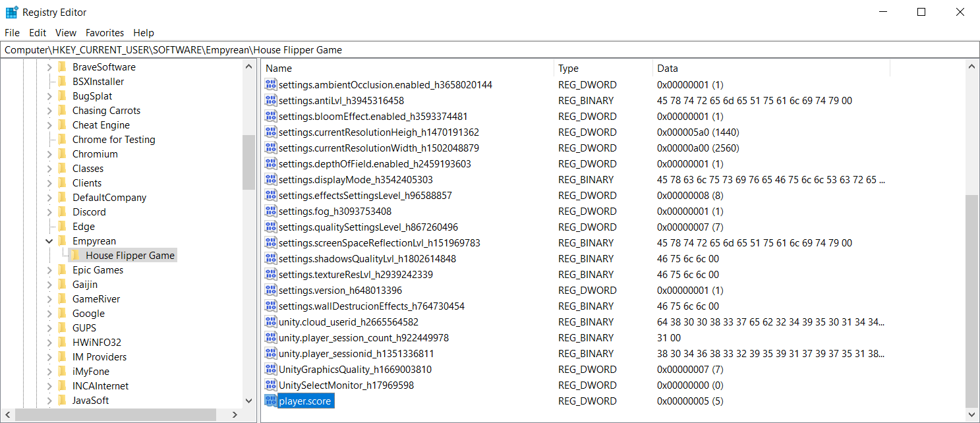Click the Registry Editor title bar icon

click(x=12, y=12)
